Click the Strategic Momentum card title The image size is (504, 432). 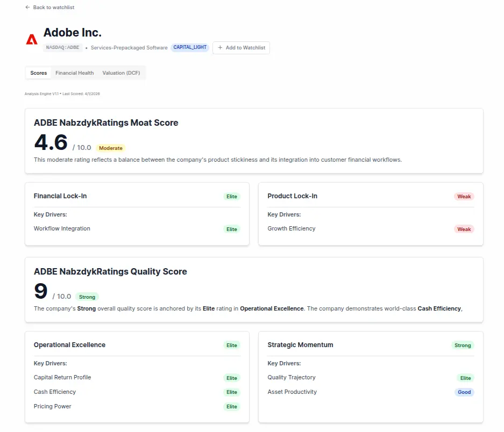(x=300, y=344)
